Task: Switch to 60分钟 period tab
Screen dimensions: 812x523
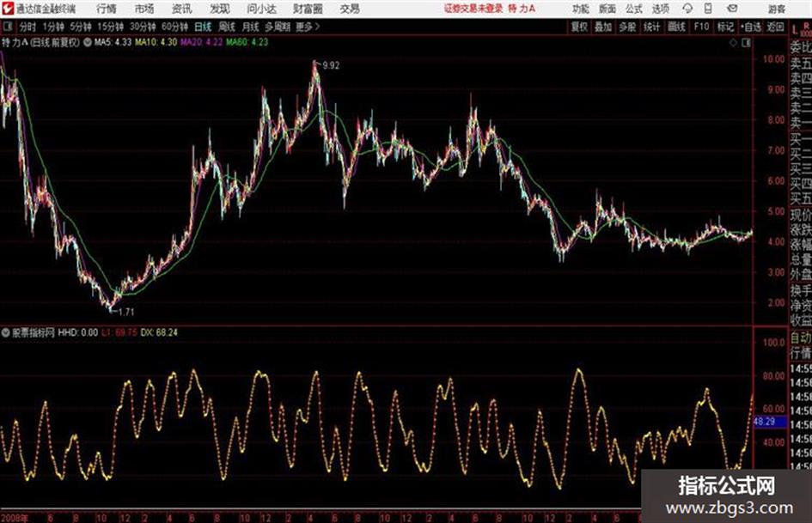Action: click(174, 27)
